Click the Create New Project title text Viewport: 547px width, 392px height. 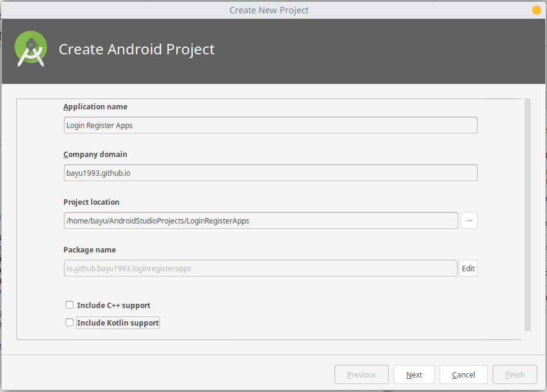click(269, 10)
